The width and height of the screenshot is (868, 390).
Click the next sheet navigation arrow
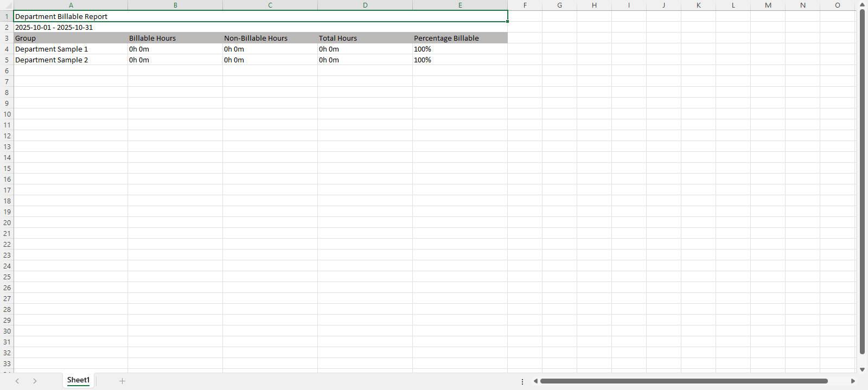(35, 381)
